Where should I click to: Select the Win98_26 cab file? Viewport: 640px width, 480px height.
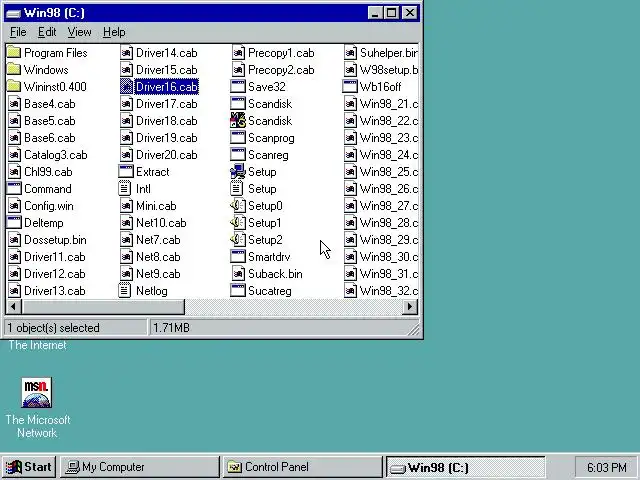tap(389, 189)
